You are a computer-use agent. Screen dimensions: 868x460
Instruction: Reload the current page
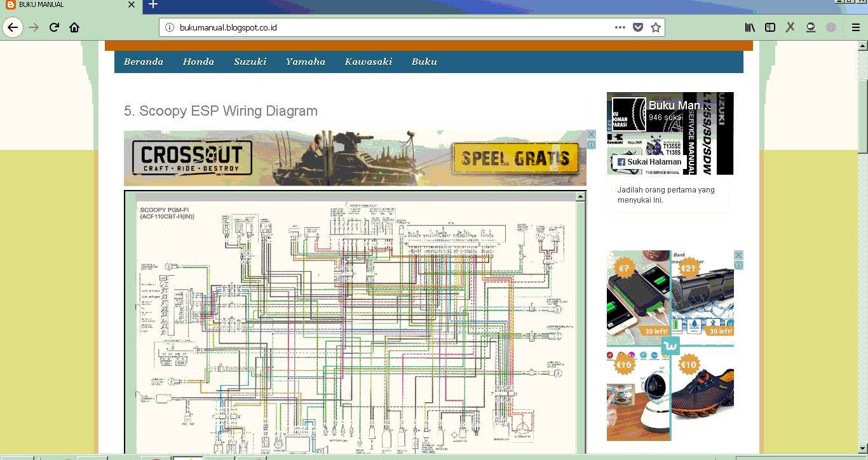[54, 27]
